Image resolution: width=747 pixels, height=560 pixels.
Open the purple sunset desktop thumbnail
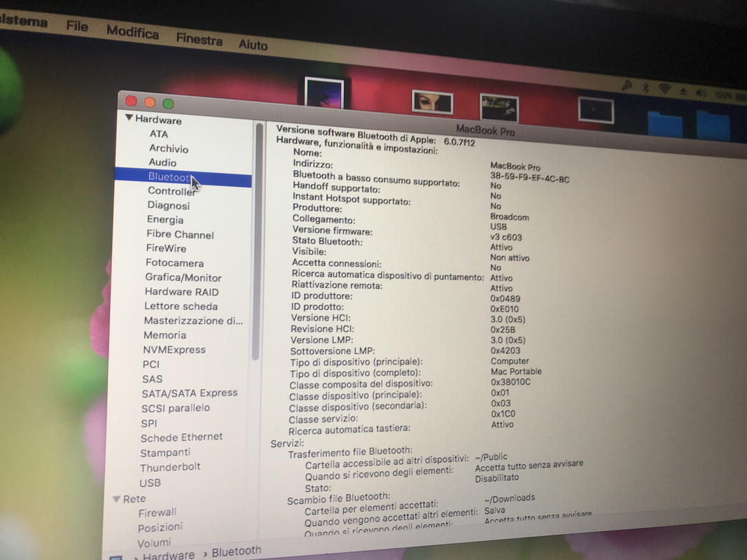(x=324, y=93)
